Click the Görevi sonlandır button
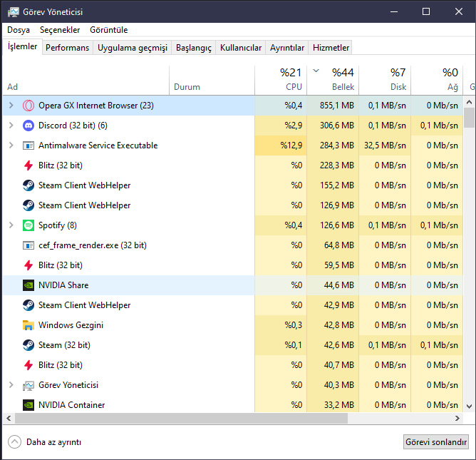This screenshot has width=476, height=460. coord(436,442)
